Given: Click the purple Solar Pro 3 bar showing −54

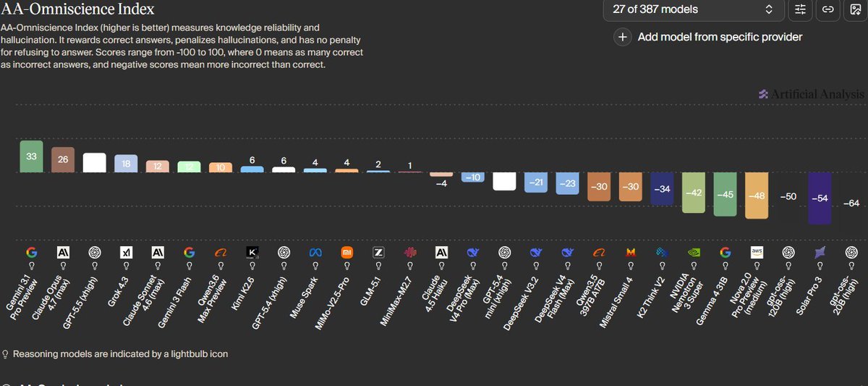Looking at the screenshot, I should [x=820, y=198].
